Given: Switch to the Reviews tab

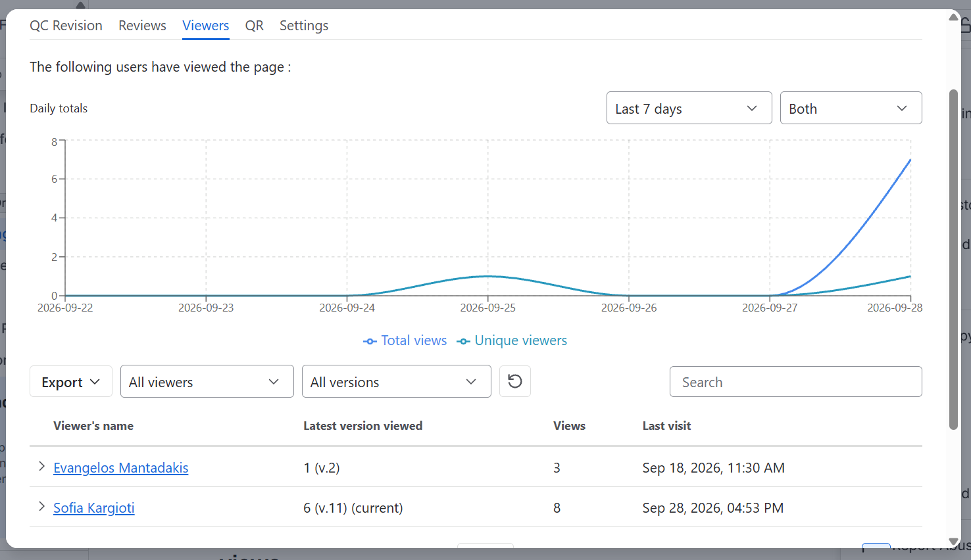Looking at the screenshot, I should click(x=142, y=26).
